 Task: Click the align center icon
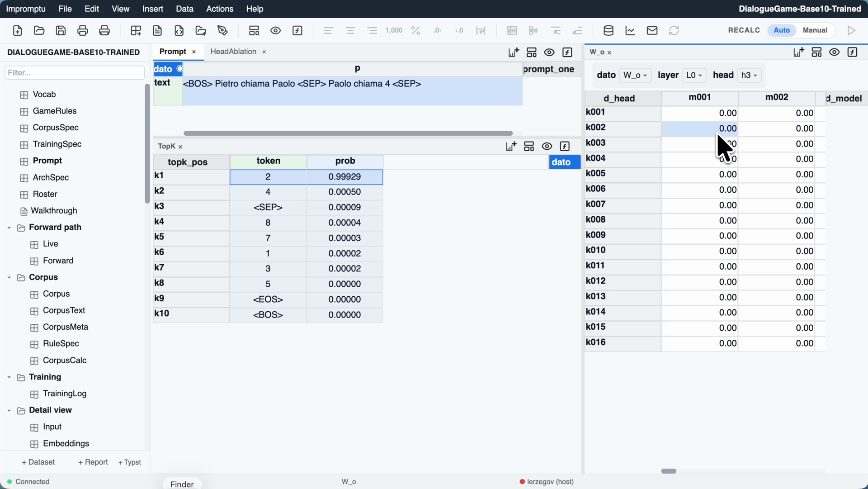[350, 30]
